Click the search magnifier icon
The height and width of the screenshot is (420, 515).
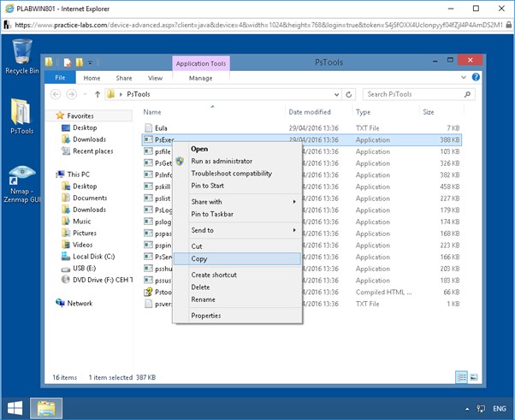[467, 95]
